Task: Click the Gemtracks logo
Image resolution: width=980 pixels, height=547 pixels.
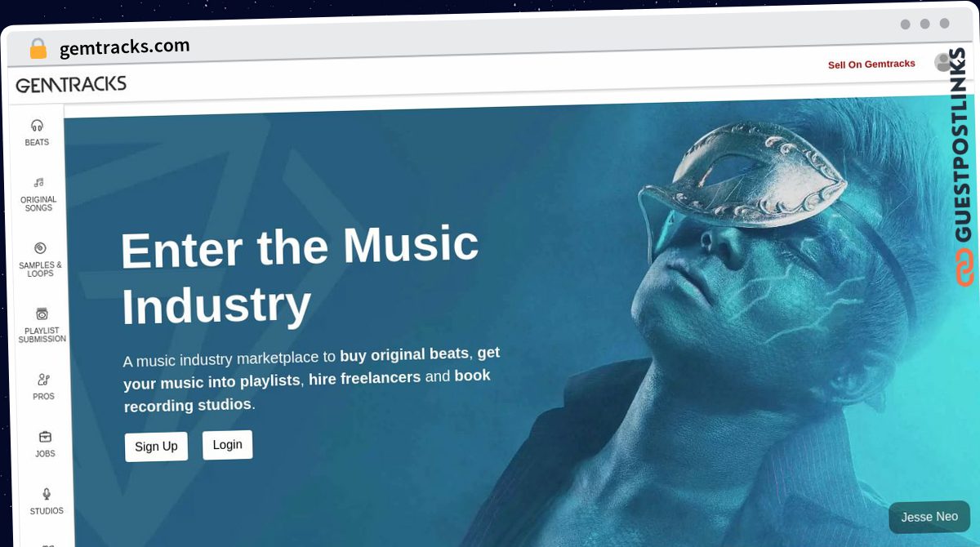Action: 71,84
